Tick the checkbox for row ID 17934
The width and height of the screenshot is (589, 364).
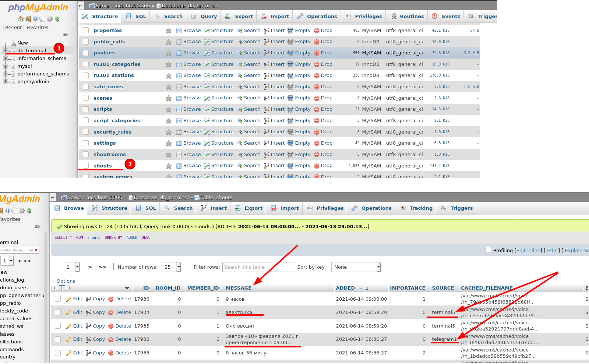tap(58, 312)
